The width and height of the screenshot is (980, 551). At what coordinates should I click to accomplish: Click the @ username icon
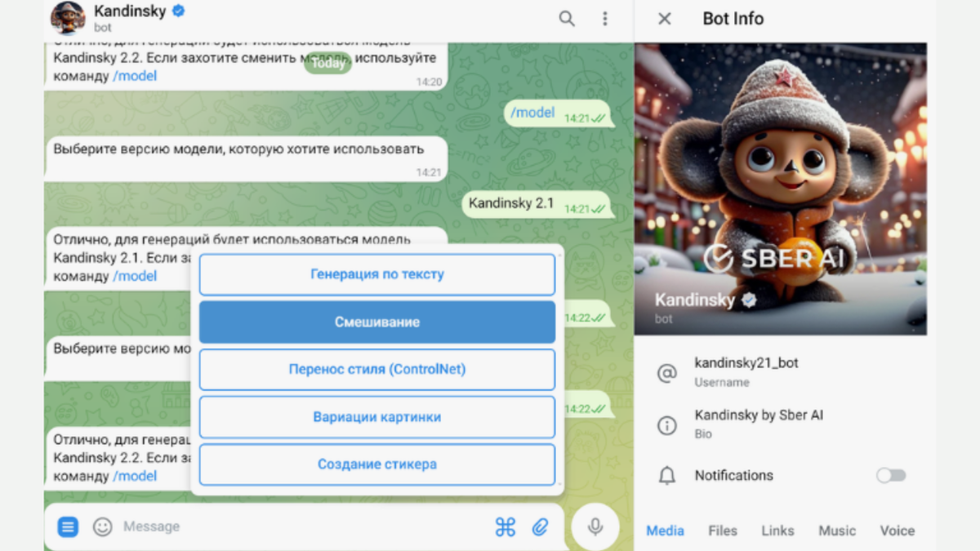tap(667, 373)
